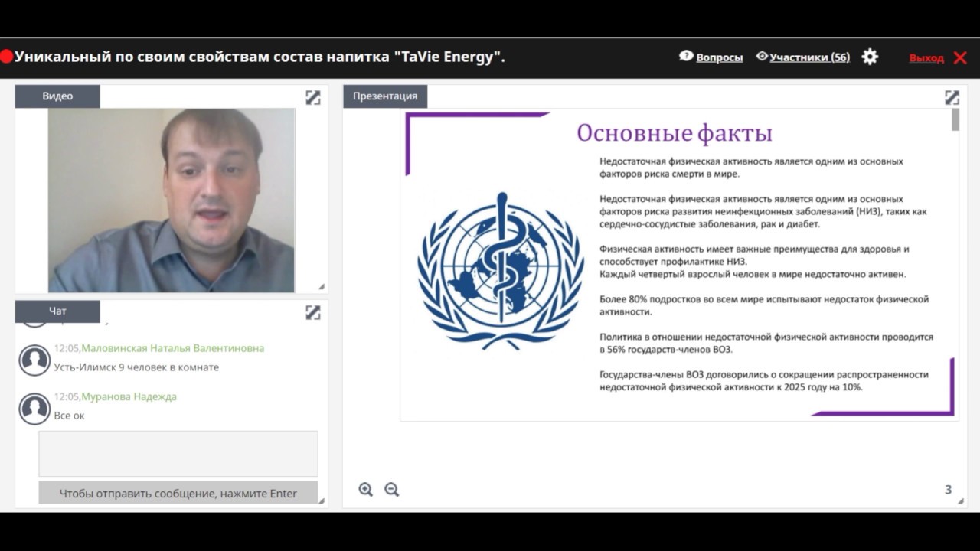The image size is (980, 551).
Task: Click avatar of Маловинская Наталья Валентиновна
Action: pyautogui.click(x=34, y=360)
